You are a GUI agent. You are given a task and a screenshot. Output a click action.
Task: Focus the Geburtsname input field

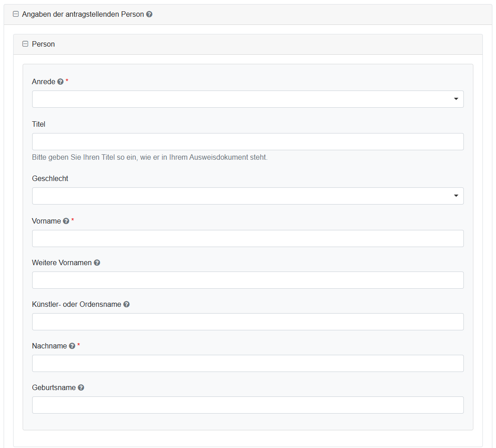(248, 405)
